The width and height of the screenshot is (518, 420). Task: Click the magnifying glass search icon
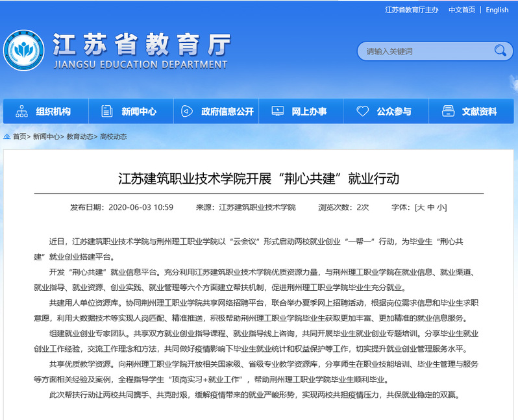[x=500, y=51]
